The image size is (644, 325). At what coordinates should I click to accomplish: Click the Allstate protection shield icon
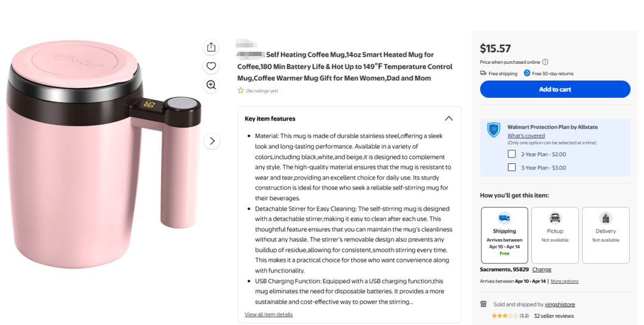point(494,130)
